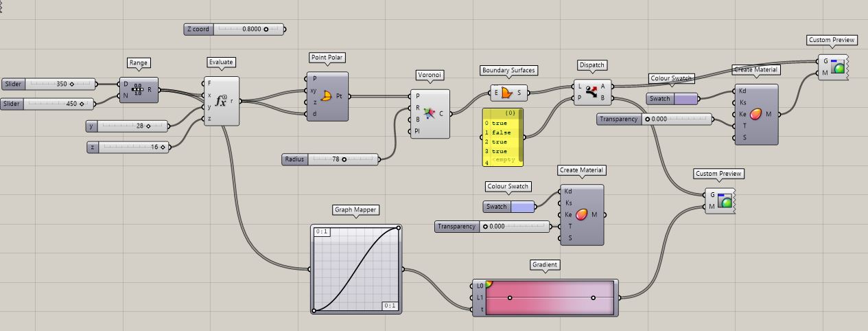Click the Z coord slider handle
The width and height of the screenshot is (868, 331).
266,30
